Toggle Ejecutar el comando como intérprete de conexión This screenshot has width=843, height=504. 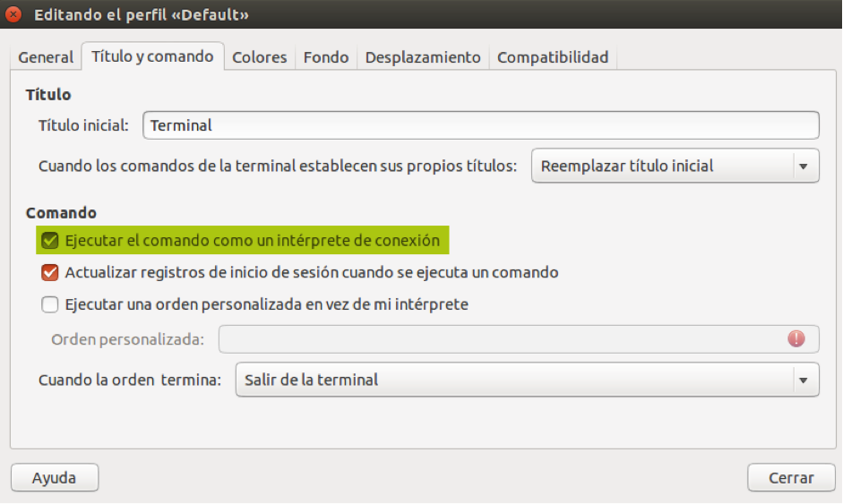click(50, 240)
